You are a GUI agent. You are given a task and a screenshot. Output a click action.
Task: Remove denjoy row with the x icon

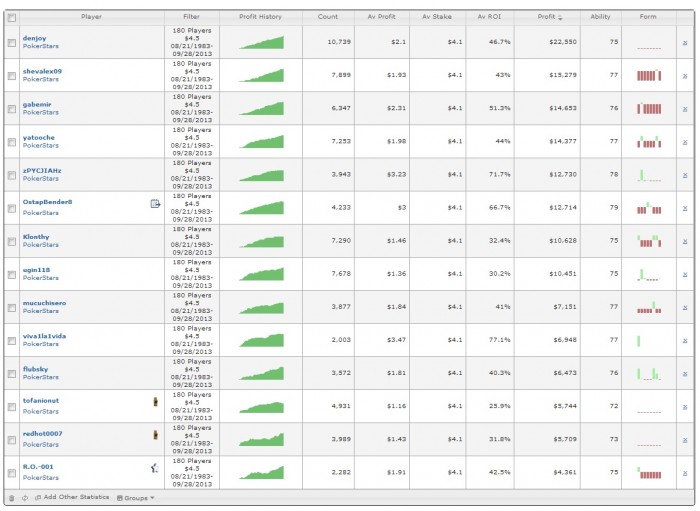click(x=685, y=43)
